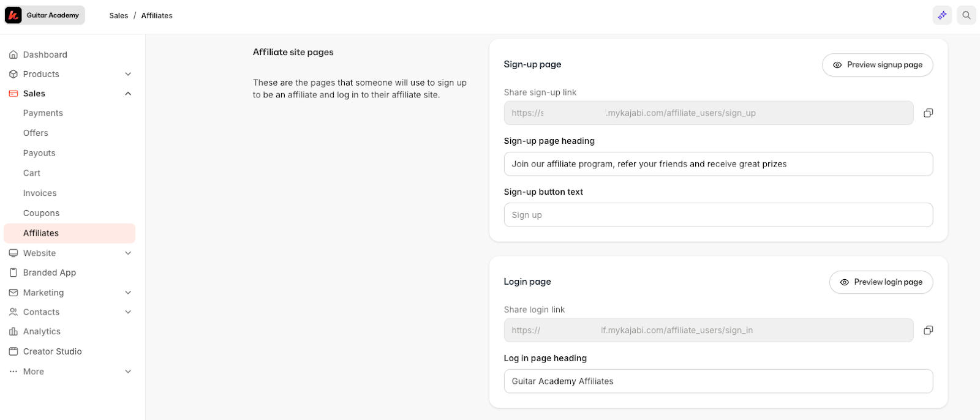This screenshot has width=980, height=420.
Task: Click the 'Sign-up page' card title
Action: pyautogui.click(x=532, y=64)
